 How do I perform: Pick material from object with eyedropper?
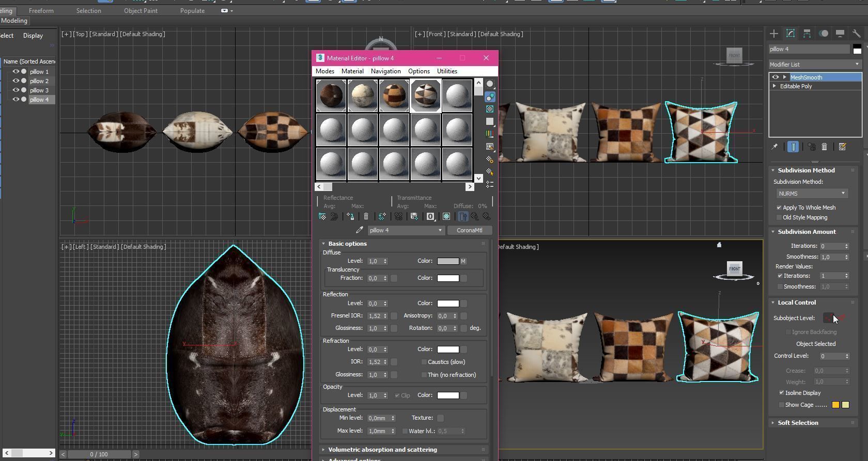(x=360, y=230)
